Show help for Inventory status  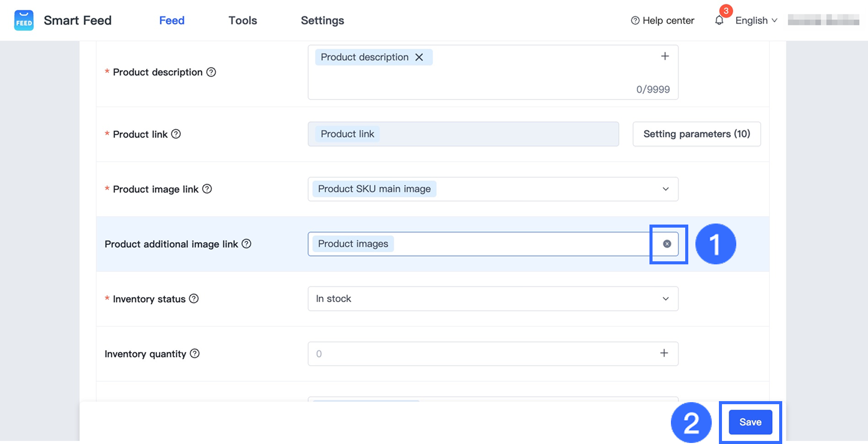click(194, 299)
